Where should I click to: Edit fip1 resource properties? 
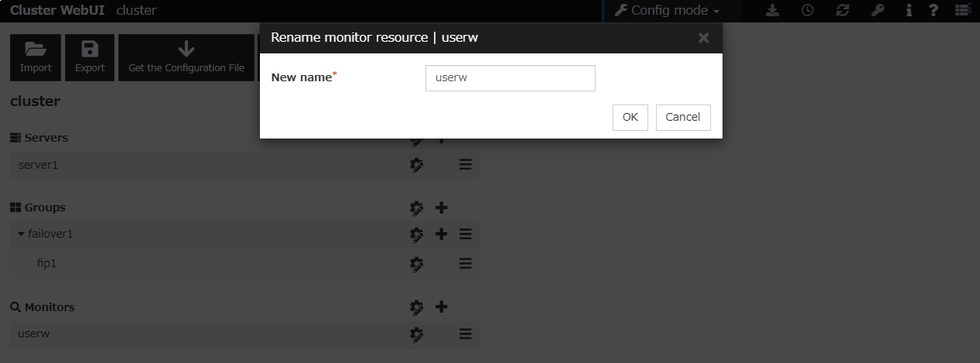point(417,263)
